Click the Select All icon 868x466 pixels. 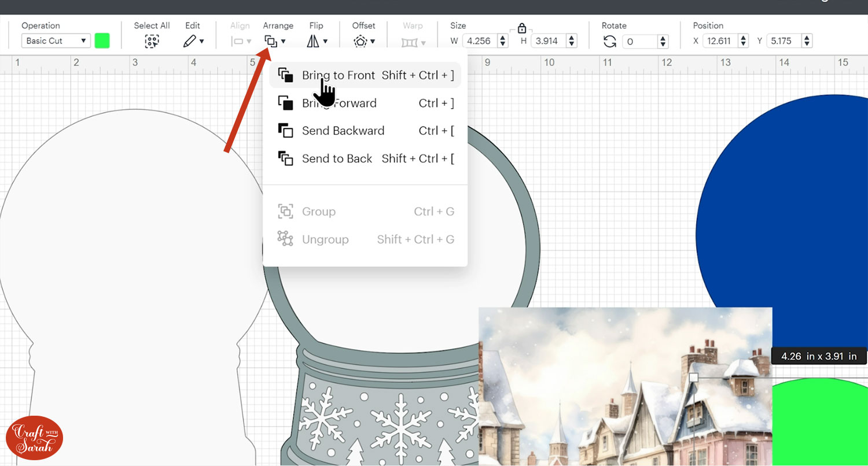click(x=152, y=41)
